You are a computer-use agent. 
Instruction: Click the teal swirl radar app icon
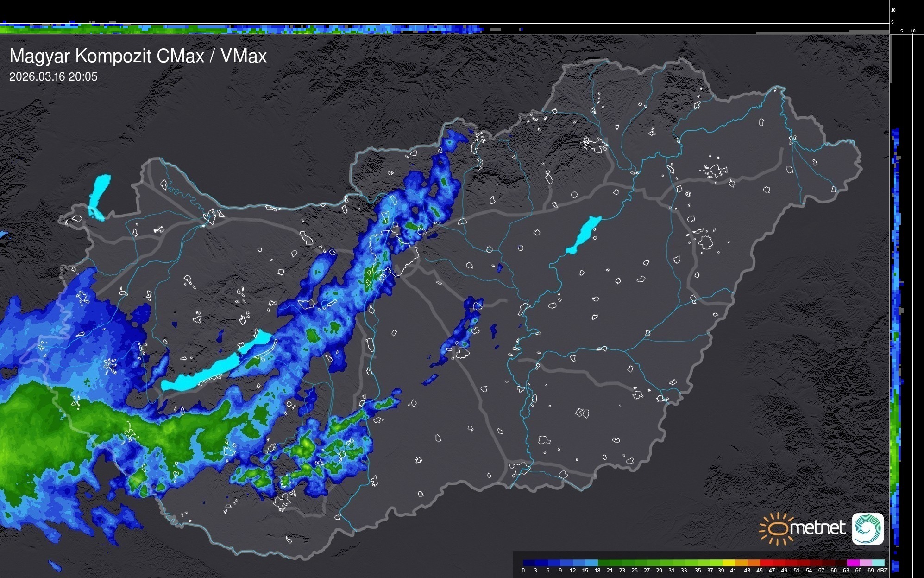867,528
